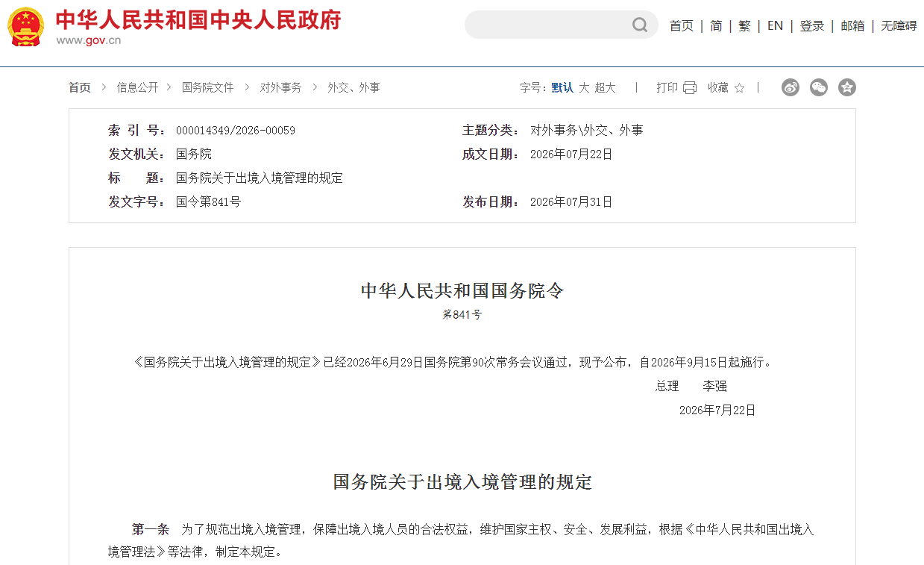Open the 邮箱 mailbox link
The image size is (924, 565).
852,26
